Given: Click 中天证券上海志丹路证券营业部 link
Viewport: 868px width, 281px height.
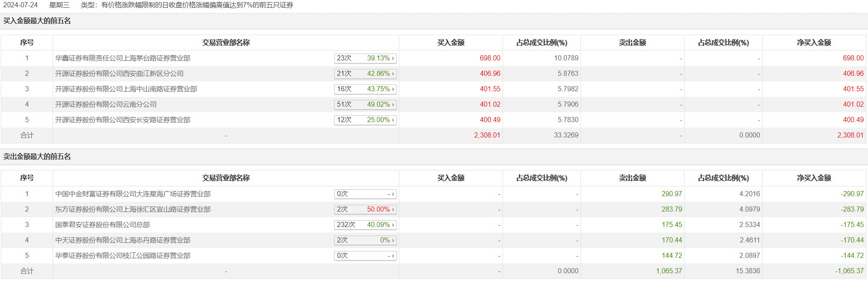Looking at the screenshot, I should (x=123, y=240).
